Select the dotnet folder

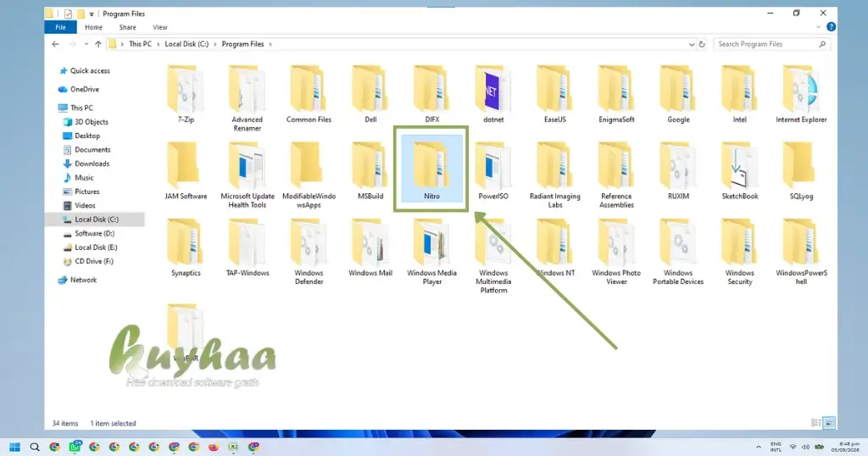[493, 94]
